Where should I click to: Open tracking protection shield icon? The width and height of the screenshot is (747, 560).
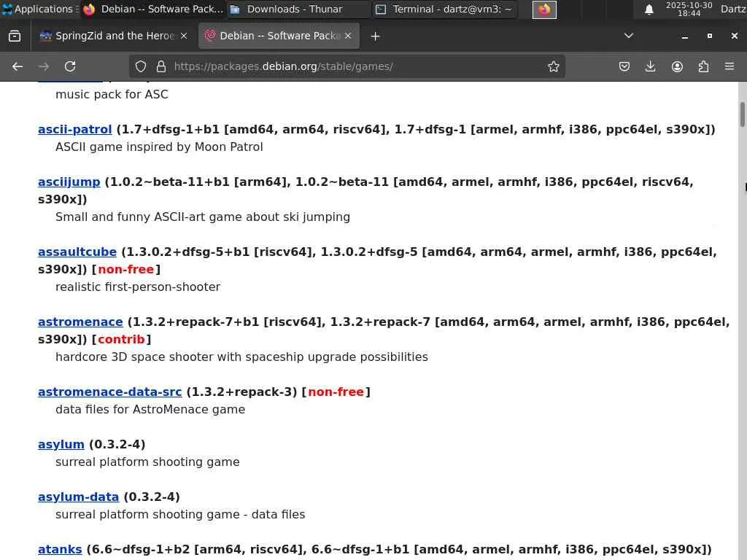(141, 66)
